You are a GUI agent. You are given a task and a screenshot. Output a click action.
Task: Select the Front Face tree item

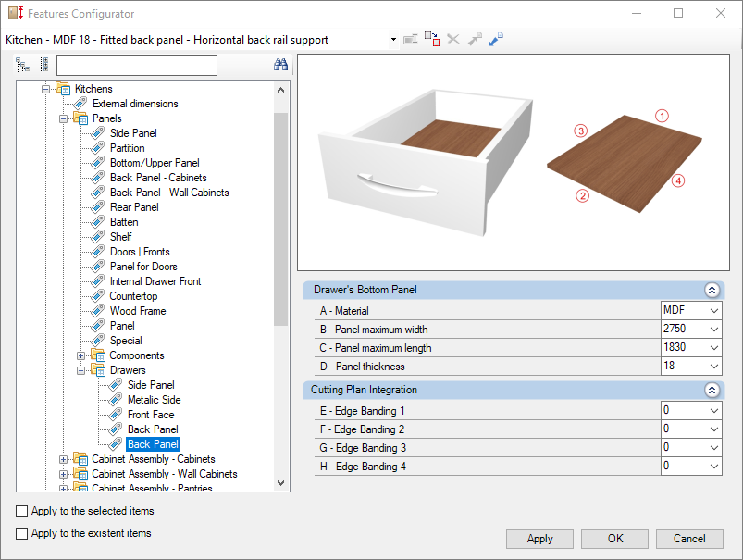click(151, 415)
